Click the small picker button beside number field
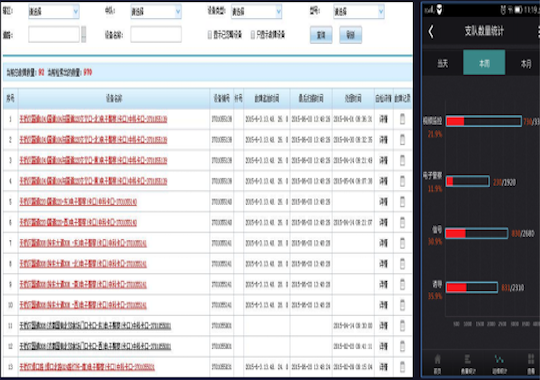The height and width of the screenshot is (380, 540). (83, 34)
